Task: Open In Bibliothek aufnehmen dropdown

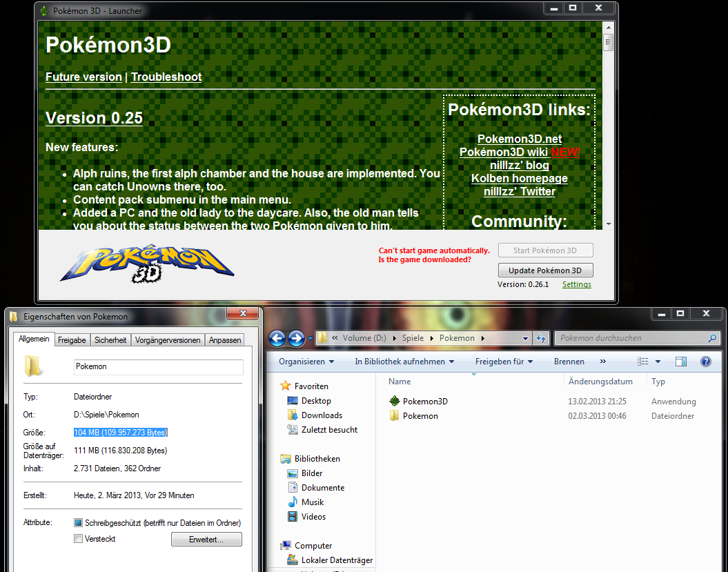Action: click(x=404, y=362)
